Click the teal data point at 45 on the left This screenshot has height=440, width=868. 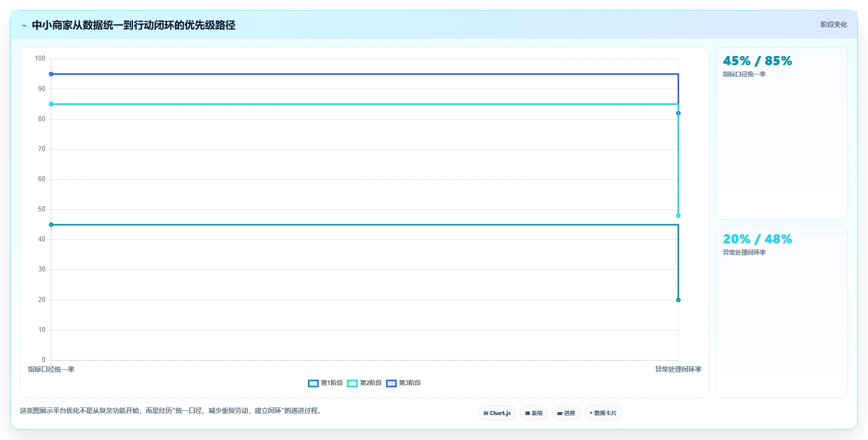(51, 225)
